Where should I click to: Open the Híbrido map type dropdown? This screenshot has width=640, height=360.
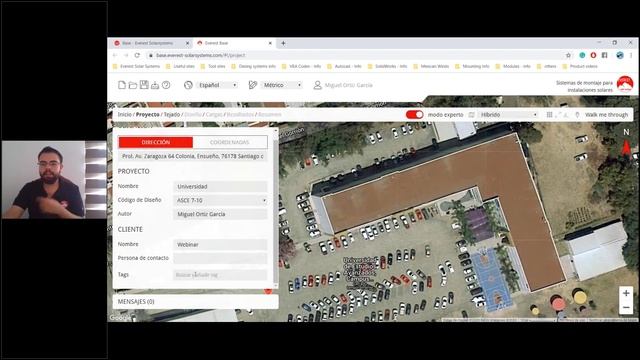click(509, 115)
